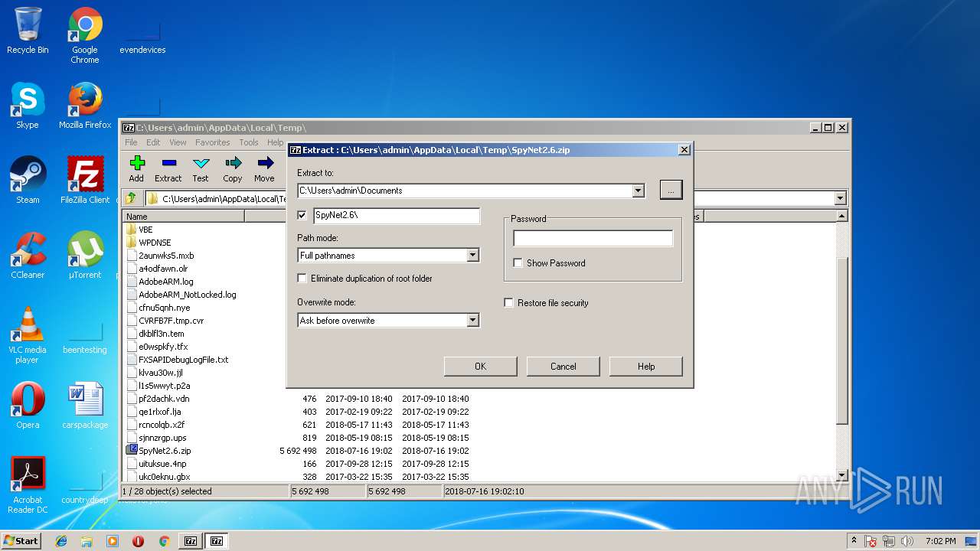Click the Internet Explorer taskbar icon
The width and height of the screenshot is (980, 551).
(x=61, y=541)
